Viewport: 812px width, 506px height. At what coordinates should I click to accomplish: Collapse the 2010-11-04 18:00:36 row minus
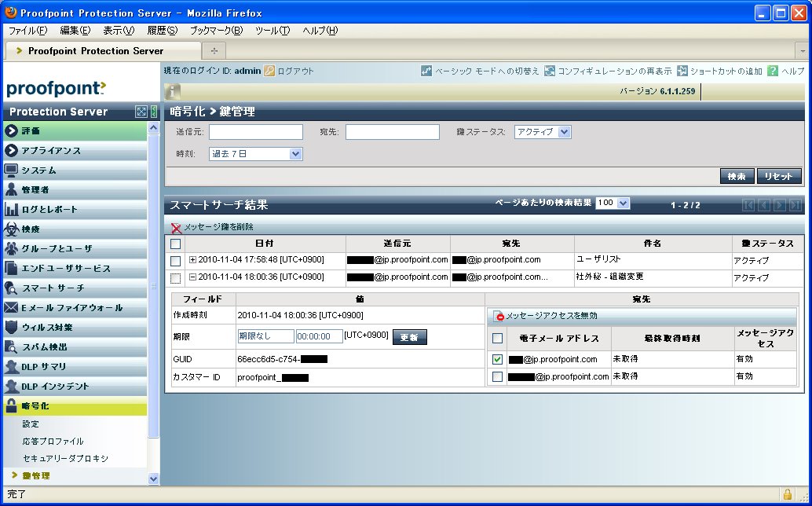(192, 277)
